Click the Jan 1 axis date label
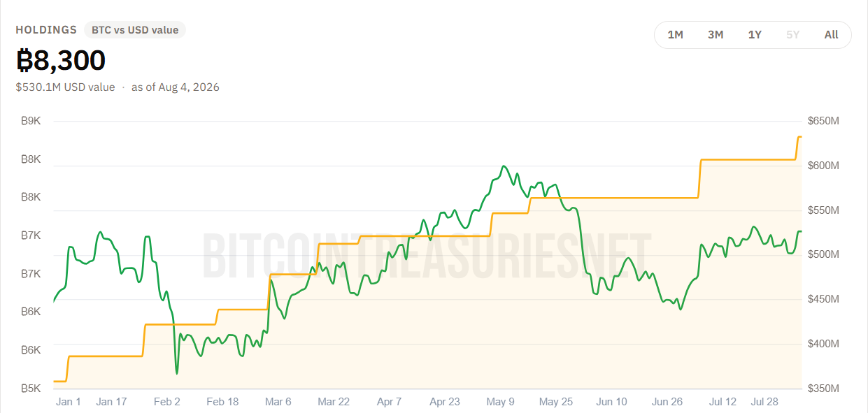This screenshot has height=413, width=868. click(69, 402)
